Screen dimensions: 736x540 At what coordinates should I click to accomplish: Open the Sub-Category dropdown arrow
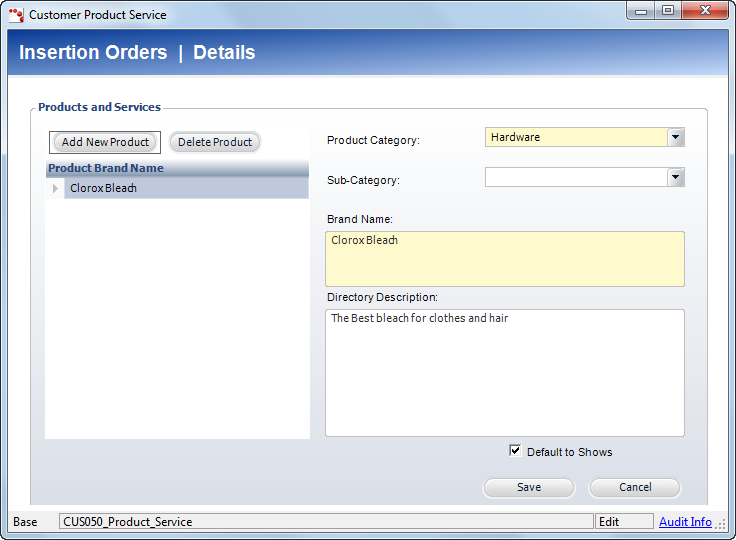[x=675, y=177]
